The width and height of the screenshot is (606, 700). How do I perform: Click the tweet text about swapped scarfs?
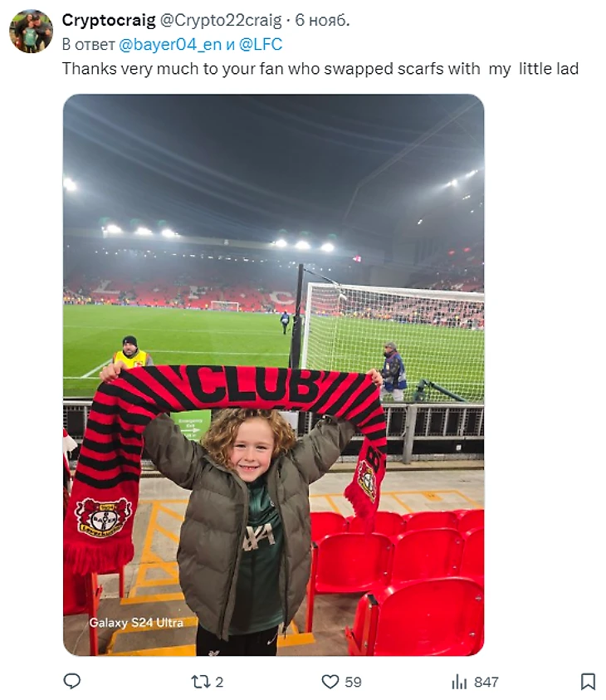[x=320, y=69]
